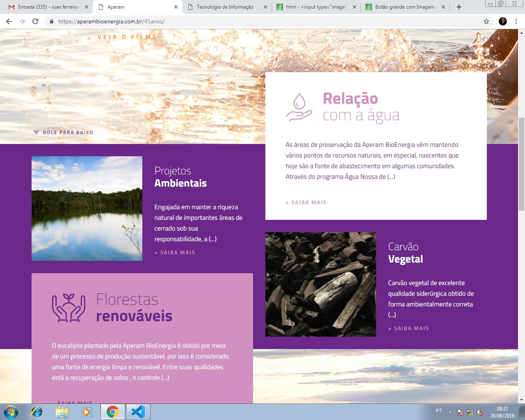Image resolution: width=525 pixels, height=420 pixels.
Task: Click the PT language indicator
Action: pyautogui.click(x=439, y=411)
